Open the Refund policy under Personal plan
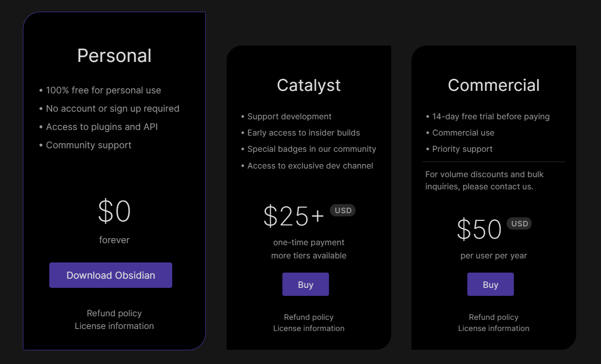The width and height of the screenshot is (601, 364). [x=114, y=313]
